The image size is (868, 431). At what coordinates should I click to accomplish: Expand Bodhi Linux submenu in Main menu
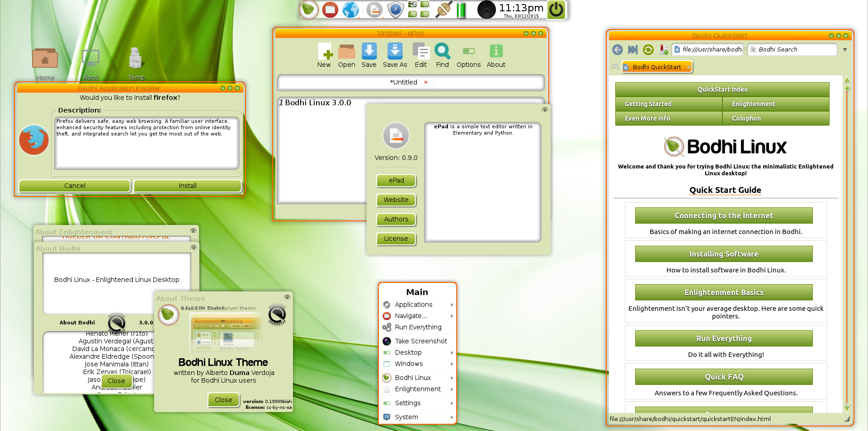[417, 378]
